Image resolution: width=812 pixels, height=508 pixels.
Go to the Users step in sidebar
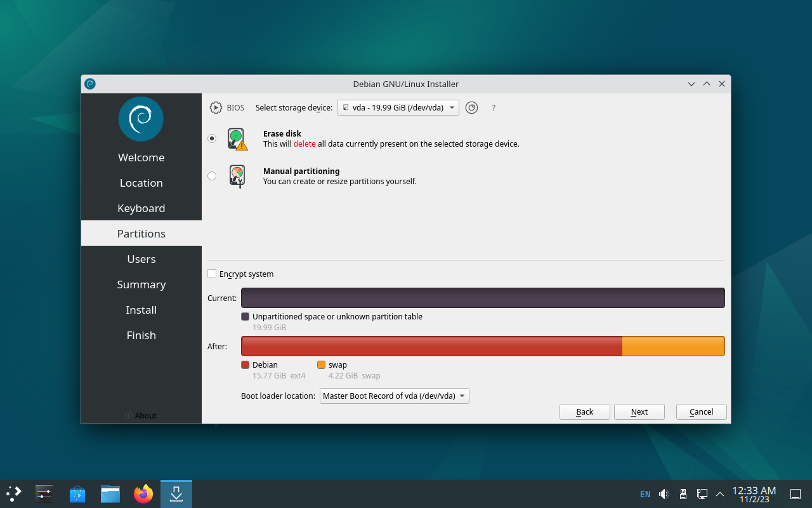point(141,259)
